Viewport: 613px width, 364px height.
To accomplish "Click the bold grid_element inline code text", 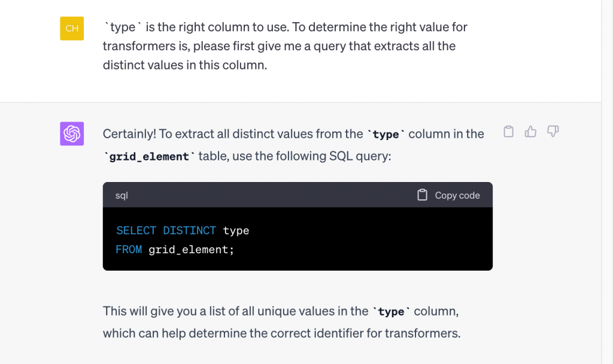I will click(149, 156).
